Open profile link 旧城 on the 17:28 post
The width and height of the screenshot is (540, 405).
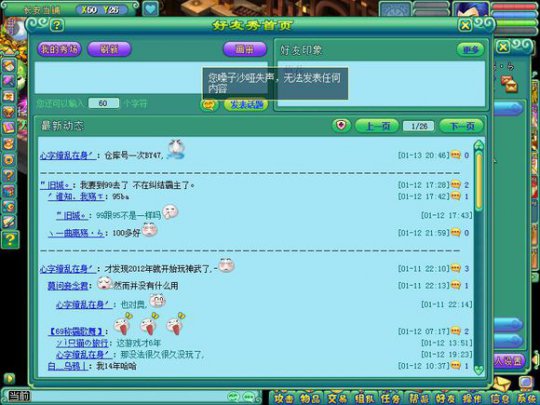[56, 185]
